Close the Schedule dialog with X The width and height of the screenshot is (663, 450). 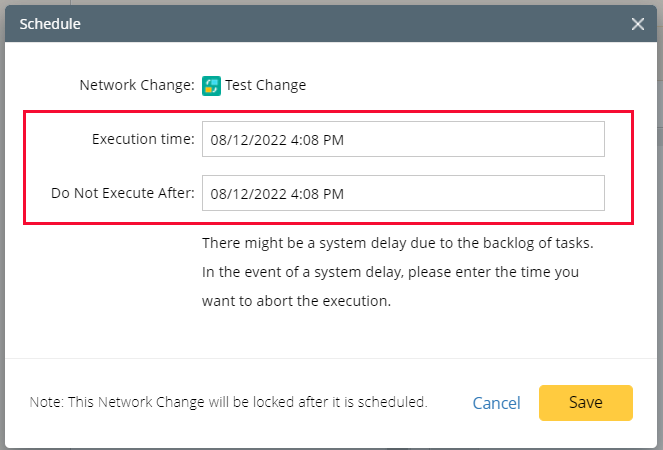pyautogui.click(x=638, y=24)
